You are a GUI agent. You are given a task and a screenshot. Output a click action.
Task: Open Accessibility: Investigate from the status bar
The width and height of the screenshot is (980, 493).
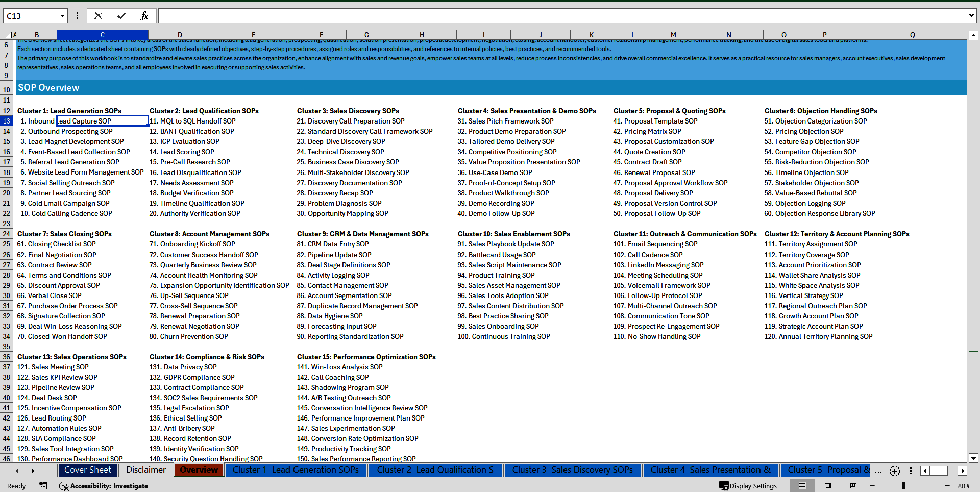(x=103, y=486)
